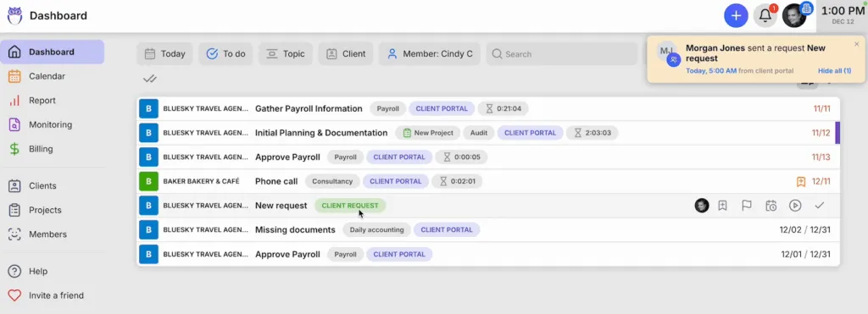Screen dimensions: 868x314
Task: Mark New request complete with checkmark
Action: click(820, 206)
